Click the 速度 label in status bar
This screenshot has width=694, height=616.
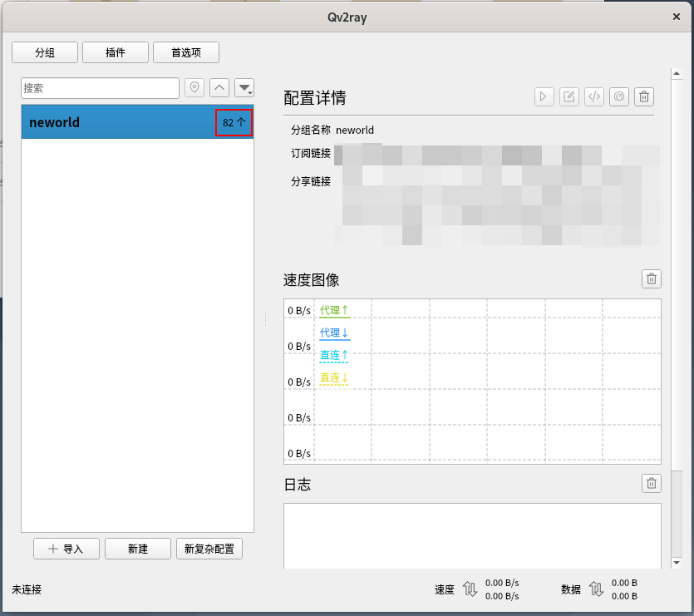point(445,590)
